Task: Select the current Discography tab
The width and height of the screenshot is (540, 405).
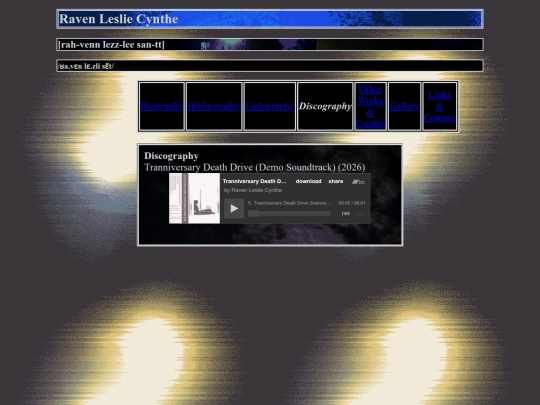Action: (x=325, y=106)
